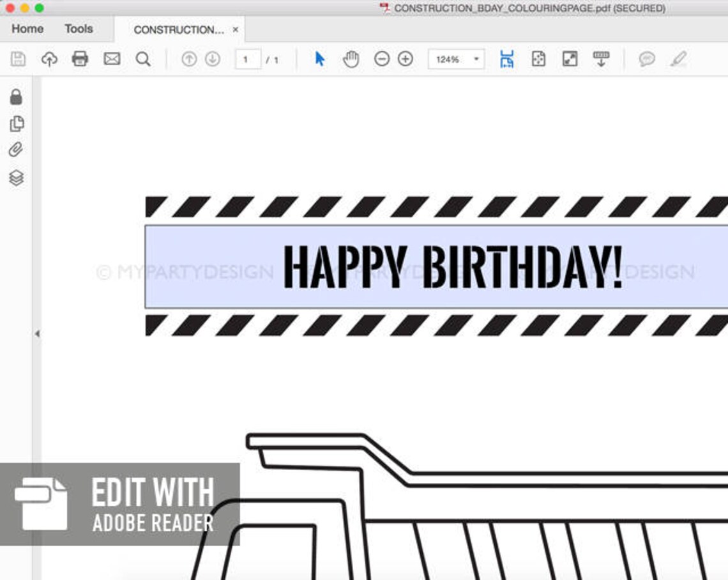The height and width of the screenshot is (580, 728).
Task: Click the PDF icon in title bar
Action: coord(384,8)
